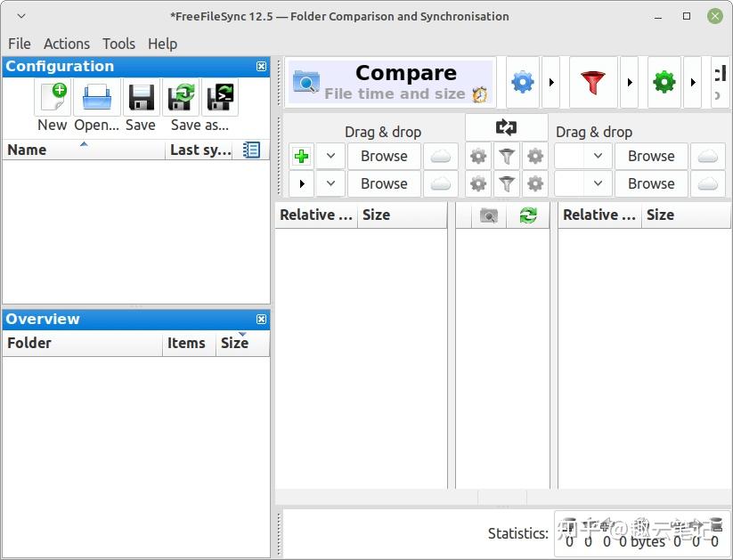Open synchronization settings via the green gear

click(x=664, y=83)
